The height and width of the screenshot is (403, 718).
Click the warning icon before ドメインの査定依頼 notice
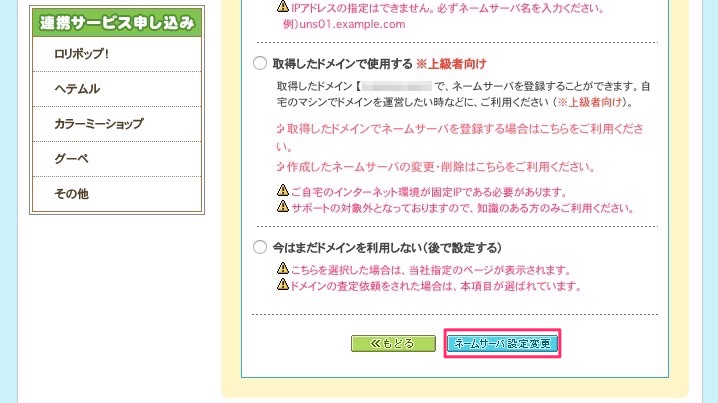(283, 284)
